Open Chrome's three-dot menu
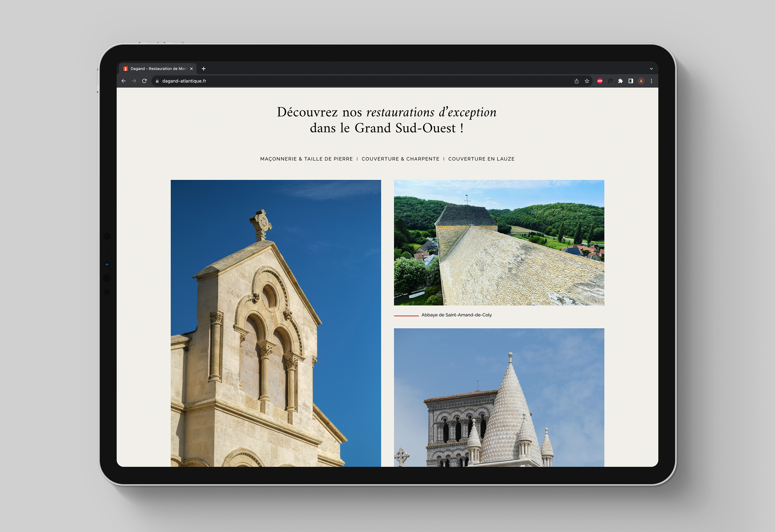Screen dimensions: 775x532 651,81
